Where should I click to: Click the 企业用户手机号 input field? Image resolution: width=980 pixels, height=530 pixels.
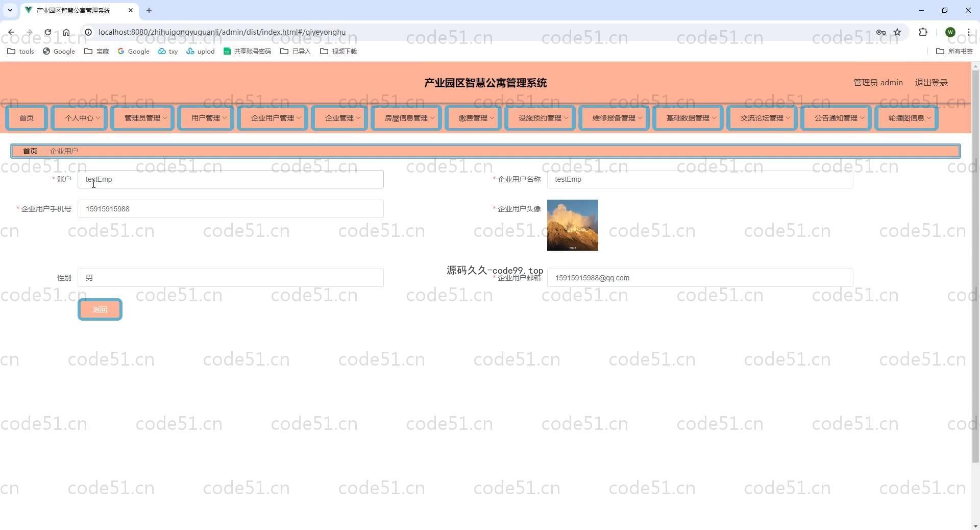(230, 209)
